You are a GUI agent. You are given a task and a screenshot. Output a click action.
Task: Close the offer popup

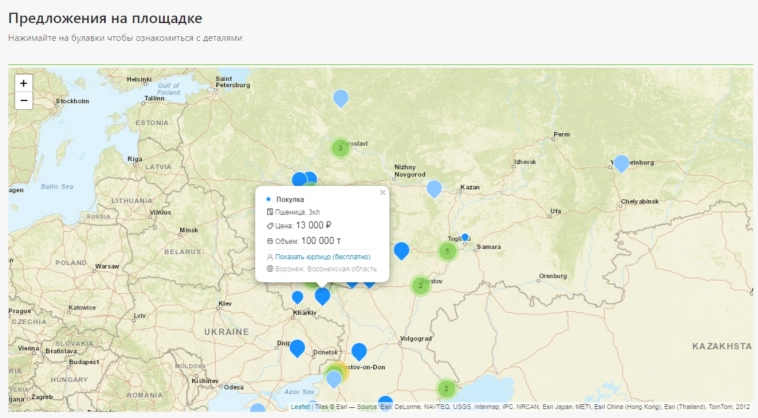[x=382, y=192]
